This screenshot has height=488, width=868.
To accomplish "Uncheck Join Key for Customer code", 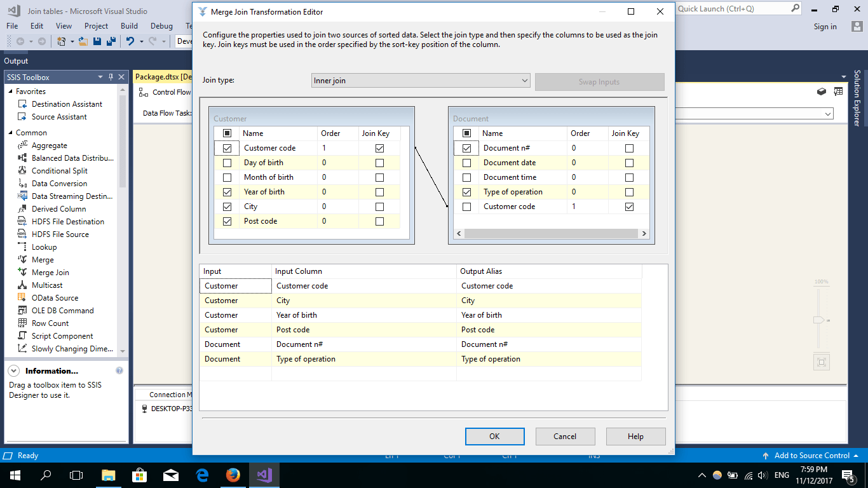I will coord(379,147).
